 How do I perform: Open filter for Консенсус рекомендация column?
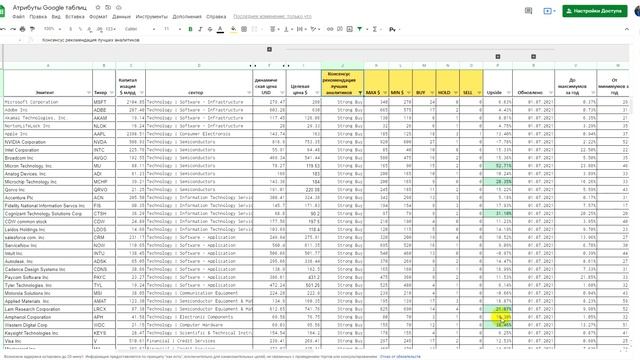[x=360, y=93]
